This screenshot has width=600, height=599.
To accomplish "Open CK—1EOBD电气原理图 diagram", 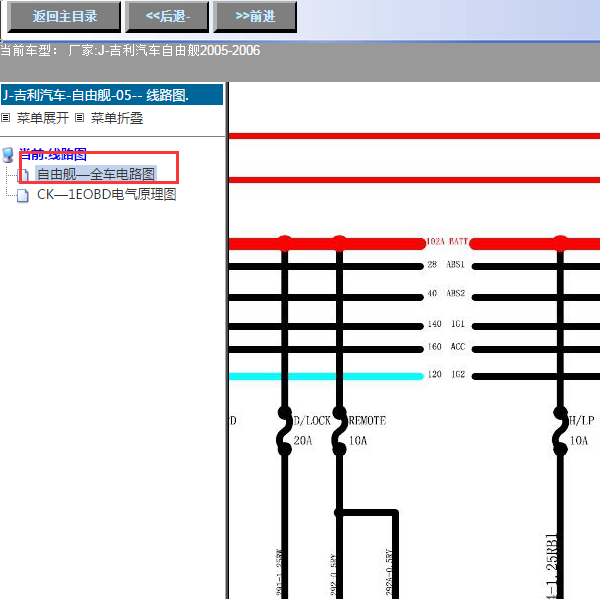I will pos(106,194).
